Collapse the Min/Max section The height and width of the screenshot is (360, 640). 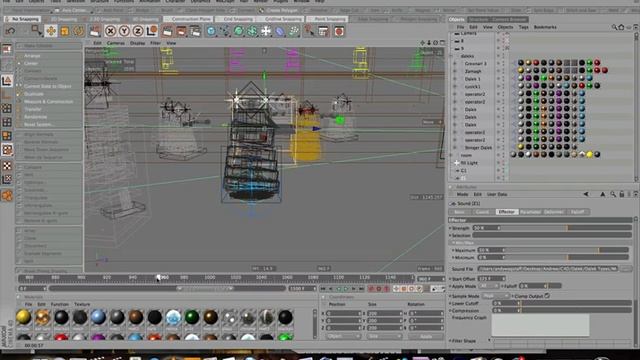454,243
